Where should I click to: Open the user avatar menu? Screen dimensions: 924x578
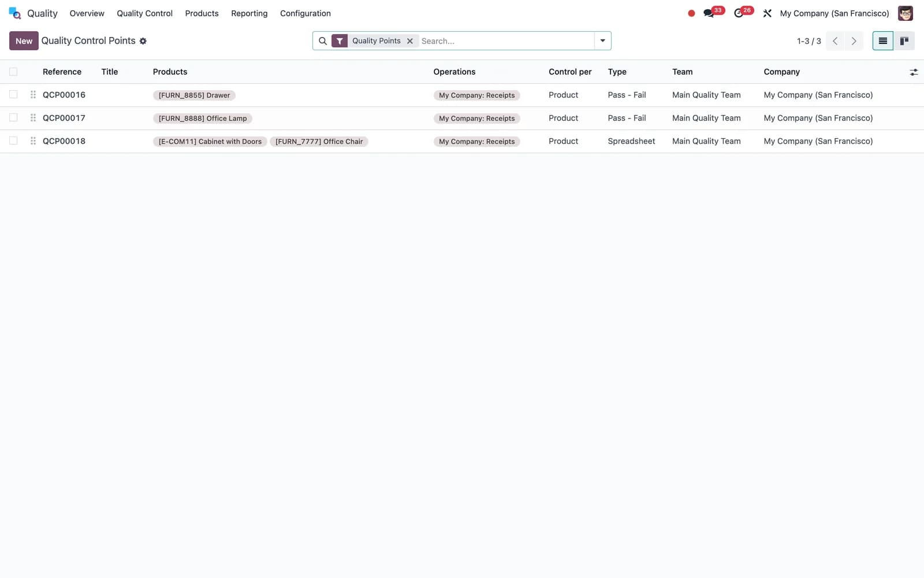pos(906,13)
